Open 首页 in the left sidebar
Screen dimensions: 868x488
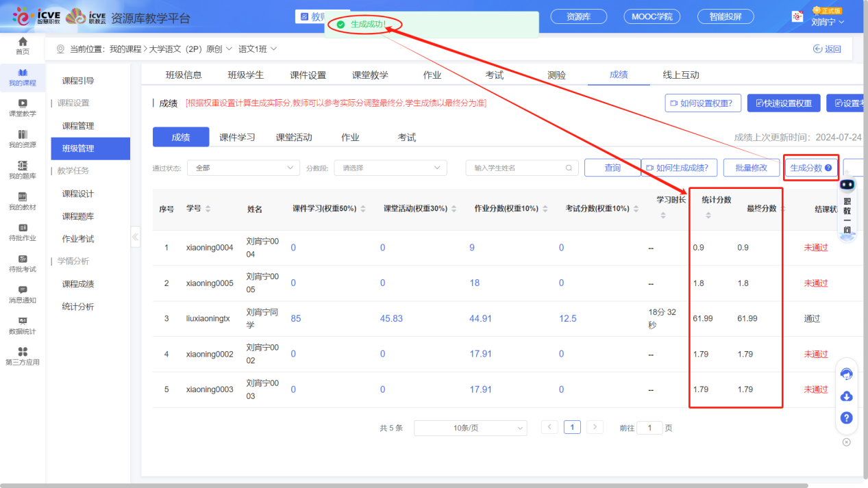point(23,44)
